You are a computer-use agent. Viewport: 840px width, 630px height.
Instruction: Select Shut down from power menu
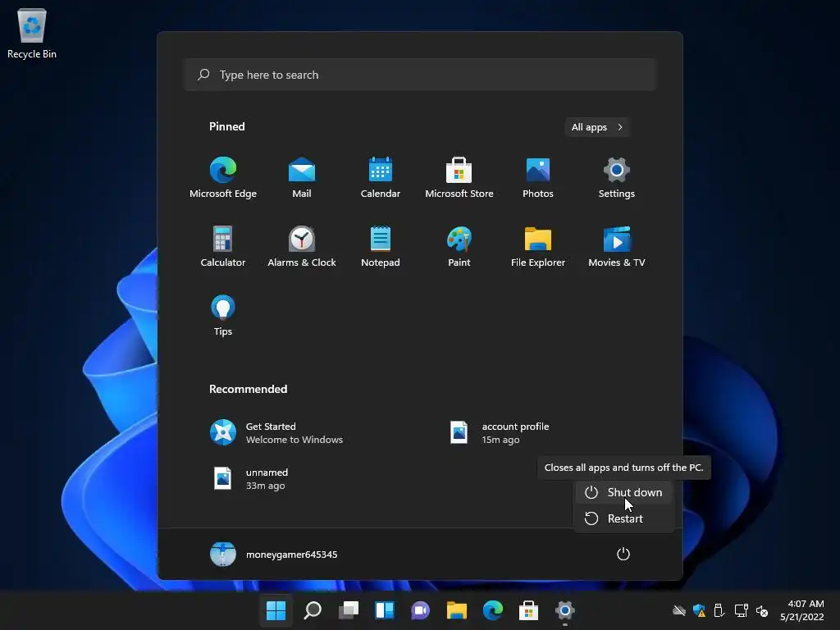623,492
